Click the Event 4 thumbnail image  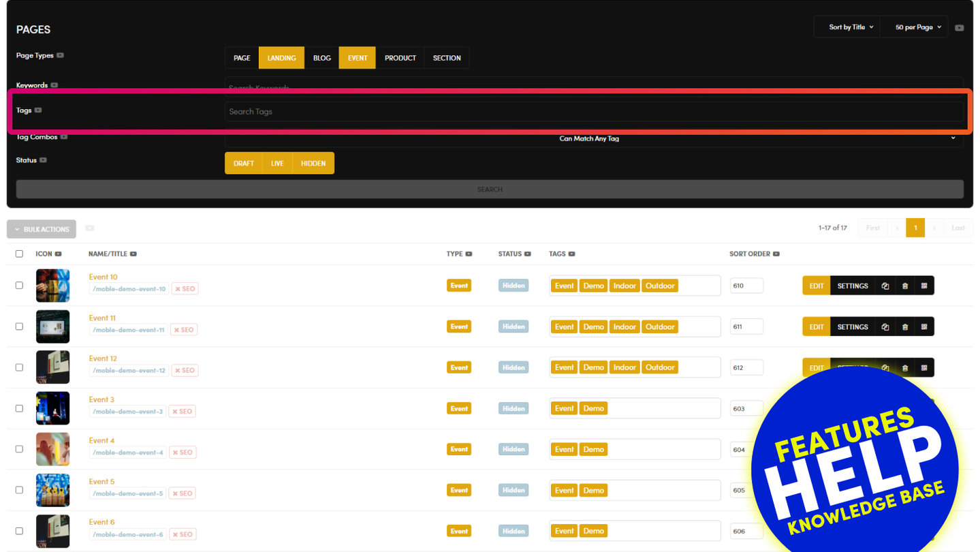click(52, 449)
